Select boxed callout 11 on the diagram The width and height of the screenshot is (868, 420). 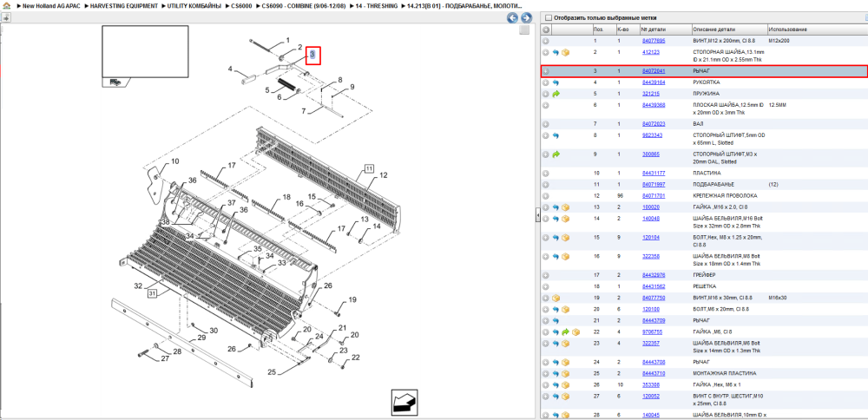coord(369,168)
